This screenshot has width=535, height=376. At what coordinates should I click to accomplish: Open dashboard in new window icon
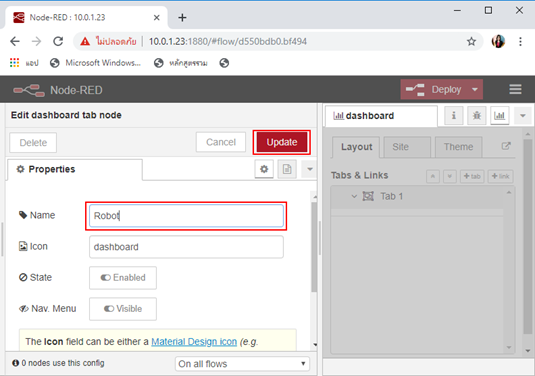[506, 146]
